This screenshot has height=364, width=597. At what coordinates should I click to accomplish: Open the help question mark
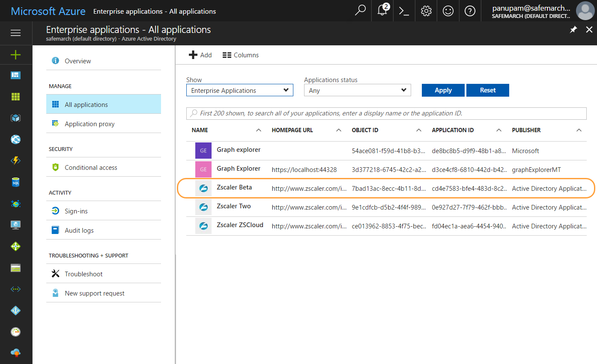pos(470,10)
